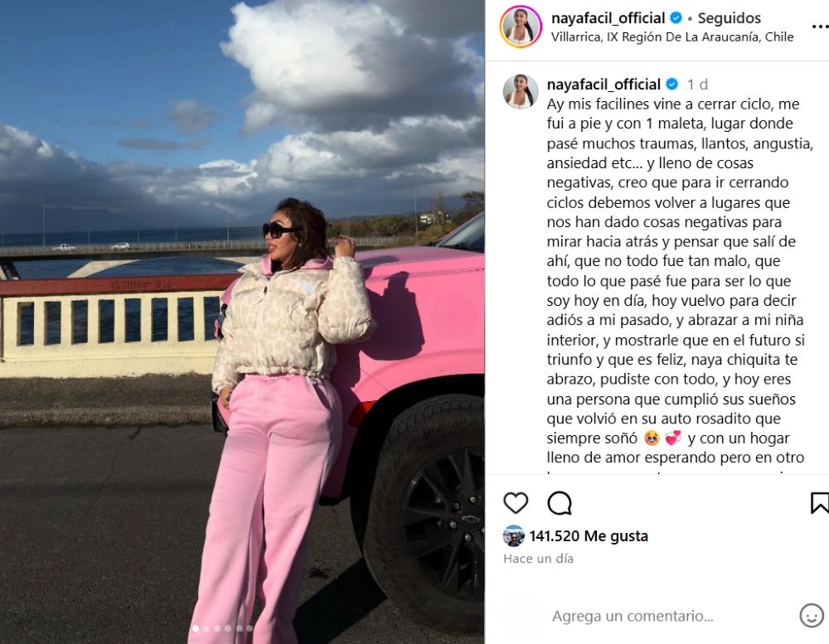829x644 pixels.
Task: Jump to the last carousel dot
Action: click(x=250, y=628)
